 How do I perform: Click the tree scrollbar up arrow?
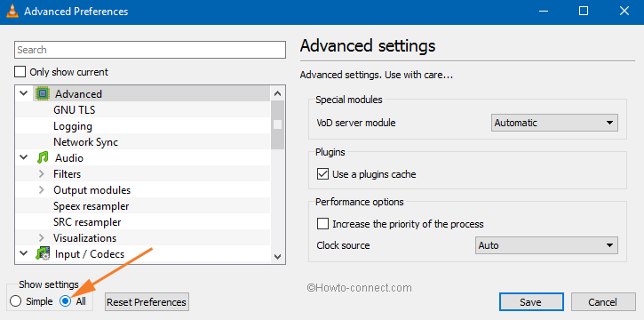tap(278, 93)
